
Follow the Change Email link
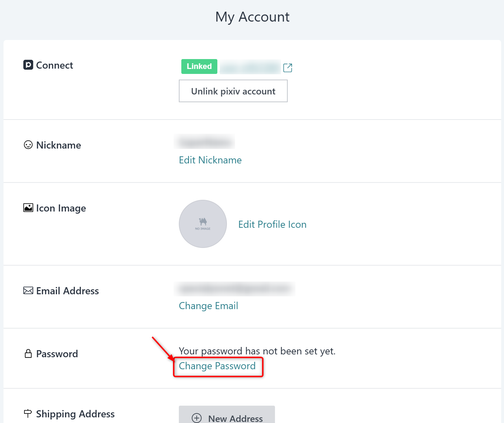[x=209, y=306]
